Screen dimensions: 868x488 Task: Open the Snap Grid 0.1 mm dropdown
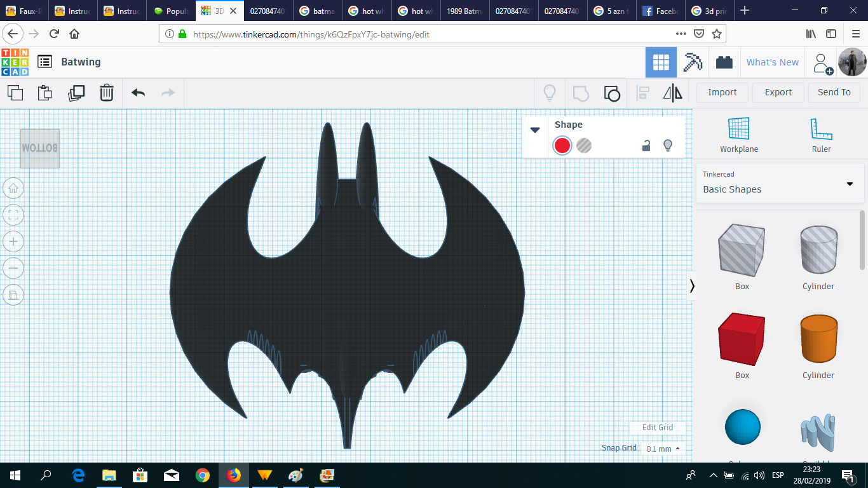663,449
